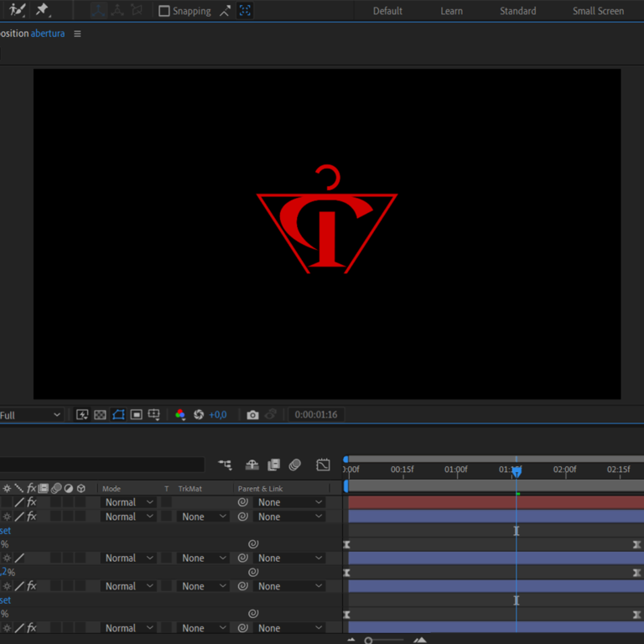Viewport: 644px width, 644px height.
Task: Open the first layer's Normal blending mode dropdown
Action: (x=128, y=502)
